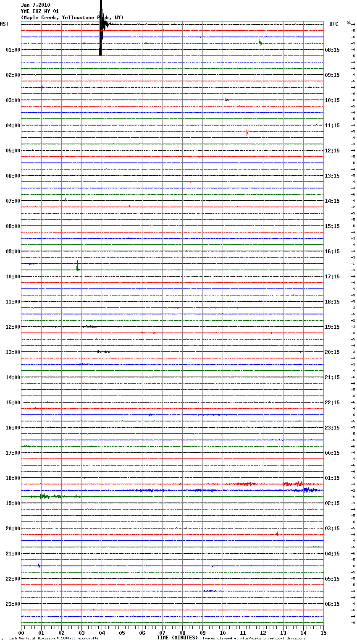Click the 03:15 UTC time label
Screen dimensions: 357x644
tap(332, 529)
